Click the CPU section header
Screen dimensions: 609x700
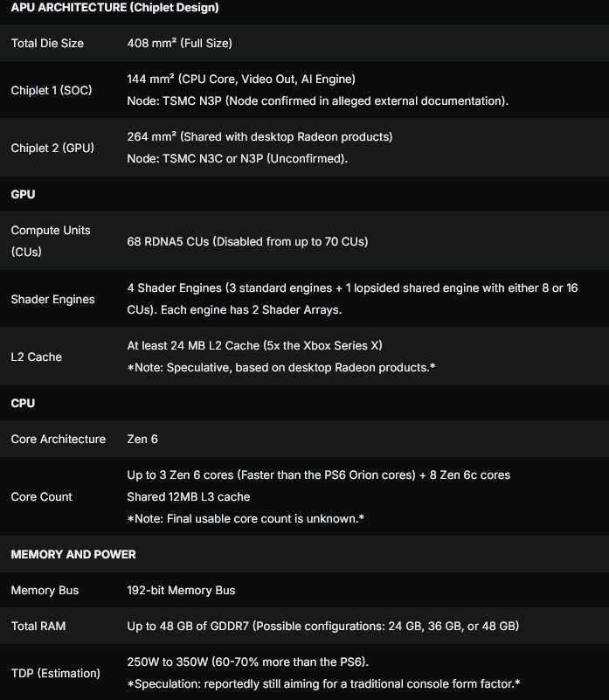click(23, 403)
